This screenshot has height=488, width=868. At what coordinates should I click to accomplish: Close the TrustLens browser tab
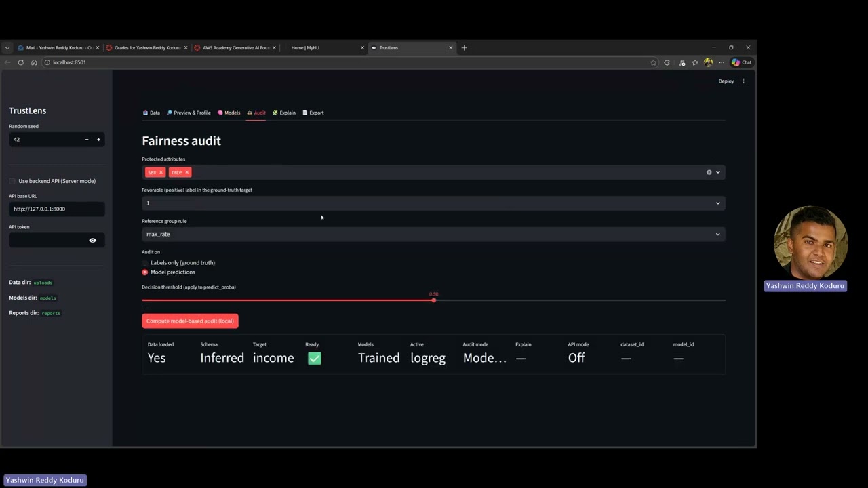click(x=450, y=47)
